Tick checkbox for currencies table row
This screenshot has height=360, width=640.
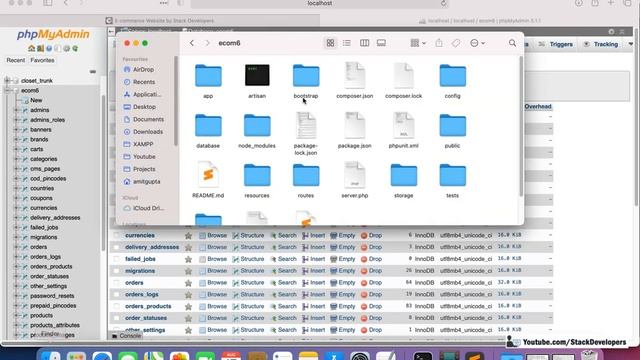(117, 236)
